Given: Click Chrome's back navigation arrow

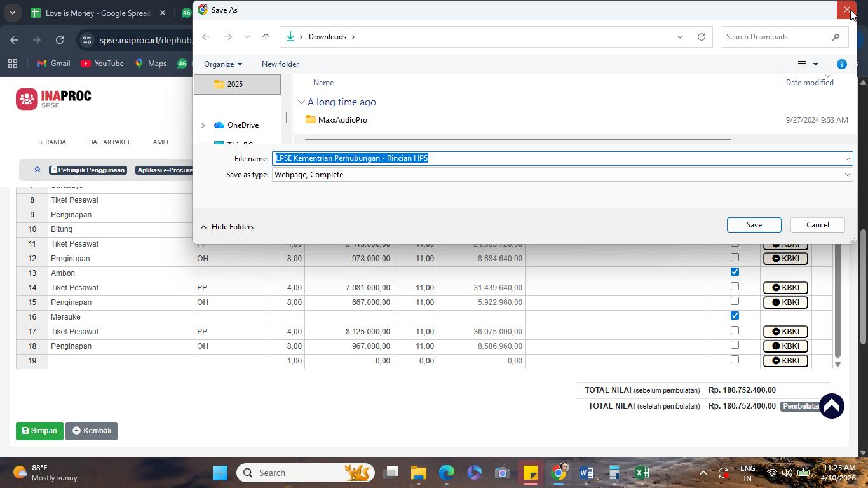Looking at the screenshot, I should point(14,40).
